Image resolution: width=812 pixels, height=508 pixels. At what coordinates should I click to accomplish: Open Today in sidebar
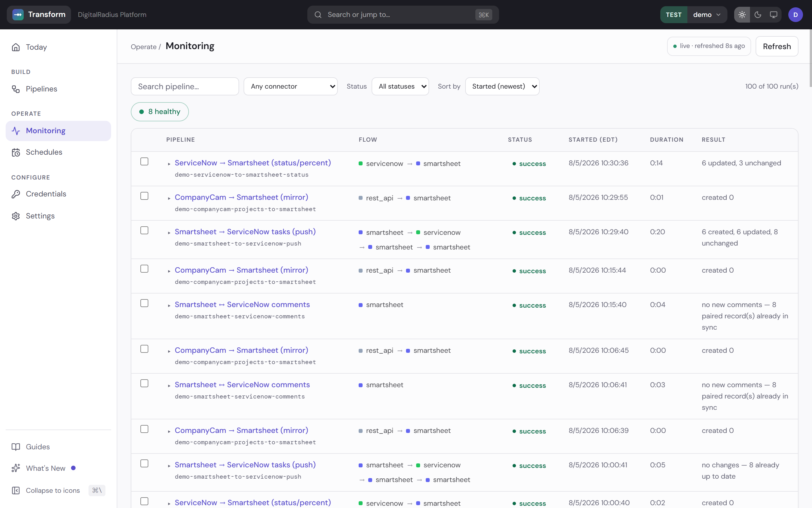(58, 47)
